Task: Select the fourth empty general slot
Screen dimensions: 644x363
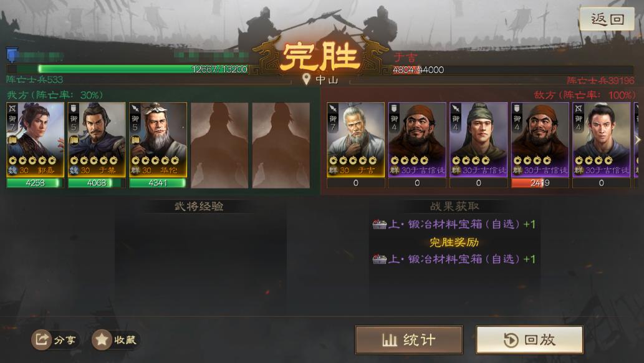Action: click(219, 145)
